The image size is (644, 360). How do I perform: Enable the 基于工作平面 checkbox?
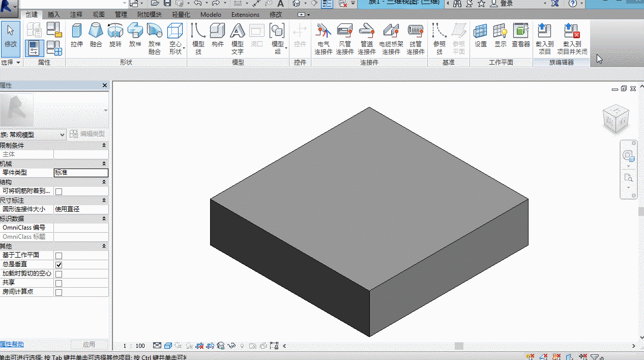coord(58,256)
